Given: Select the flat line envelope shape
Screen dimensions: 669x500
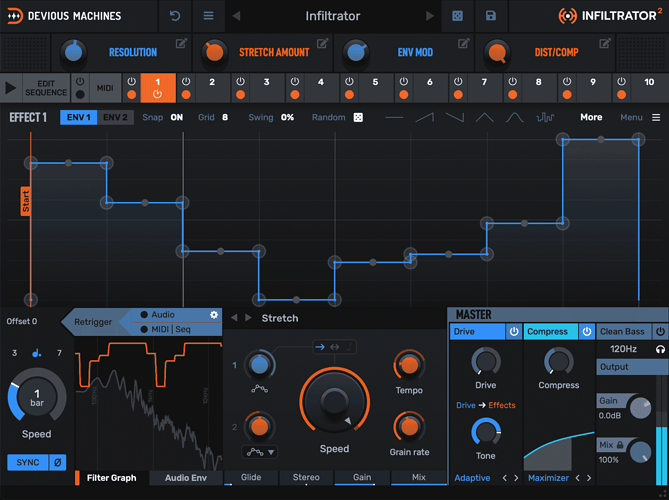Looking at the screenshot, I should coord(394,117).
